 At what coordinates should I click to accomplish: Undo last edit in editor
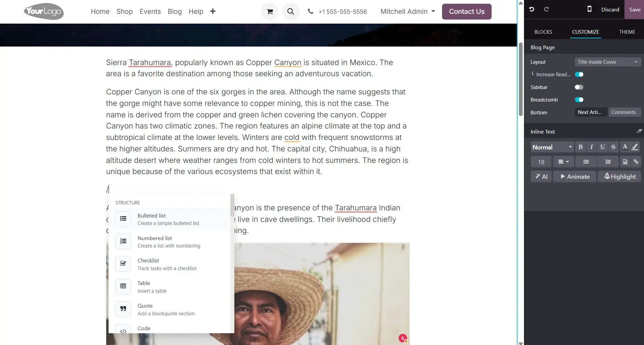point(532,9)
